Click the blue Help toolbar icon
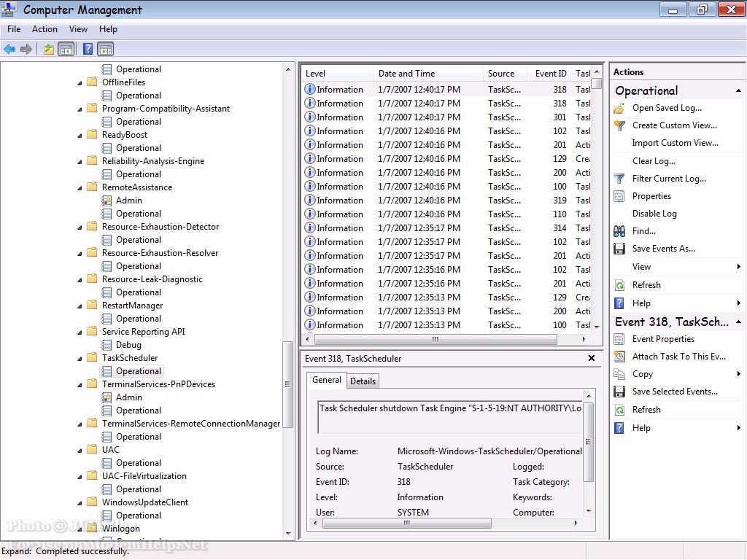Image resolution: width=747 pixels, height=560 pixels. pos(88,49)
